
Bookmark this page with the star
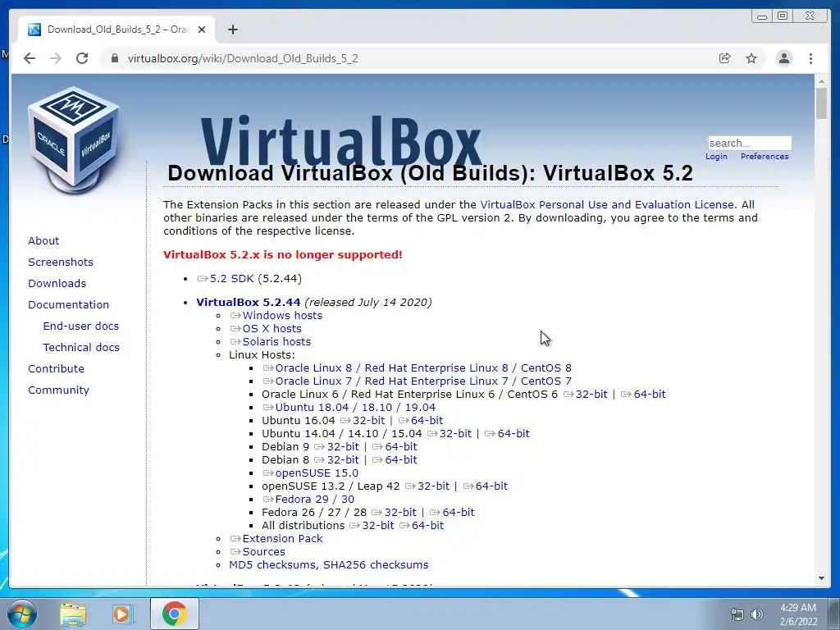(751, 58)
